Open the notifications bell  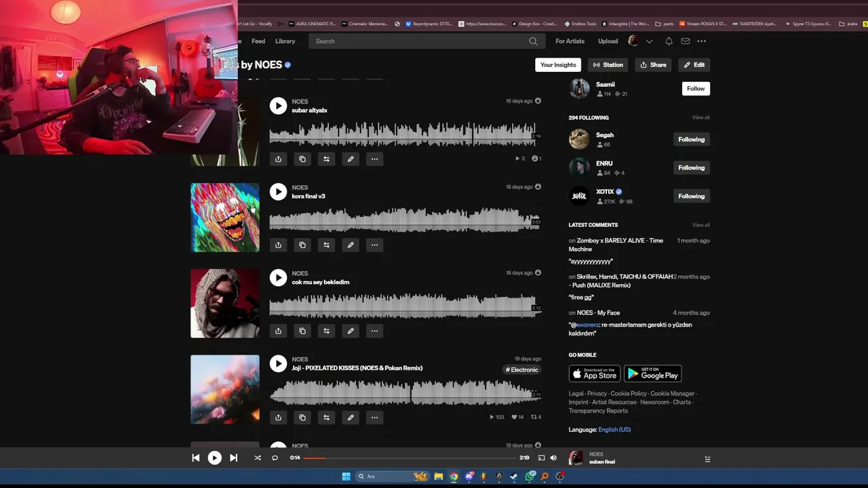coord(669,41)
